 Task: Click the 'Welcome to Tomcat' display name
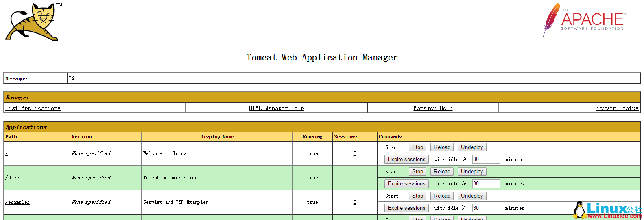166,153
